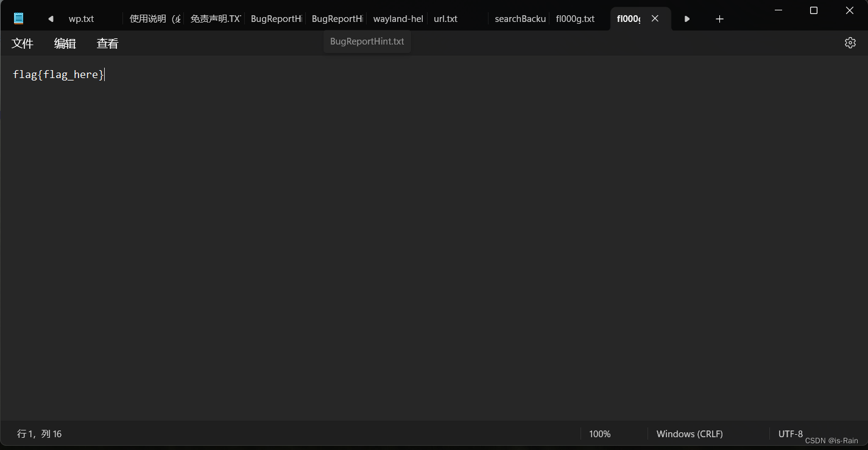Viewport: 868px width, 450px height.
Task: Place cursor after flag{flag_here} text
Action: coord(104,74)
